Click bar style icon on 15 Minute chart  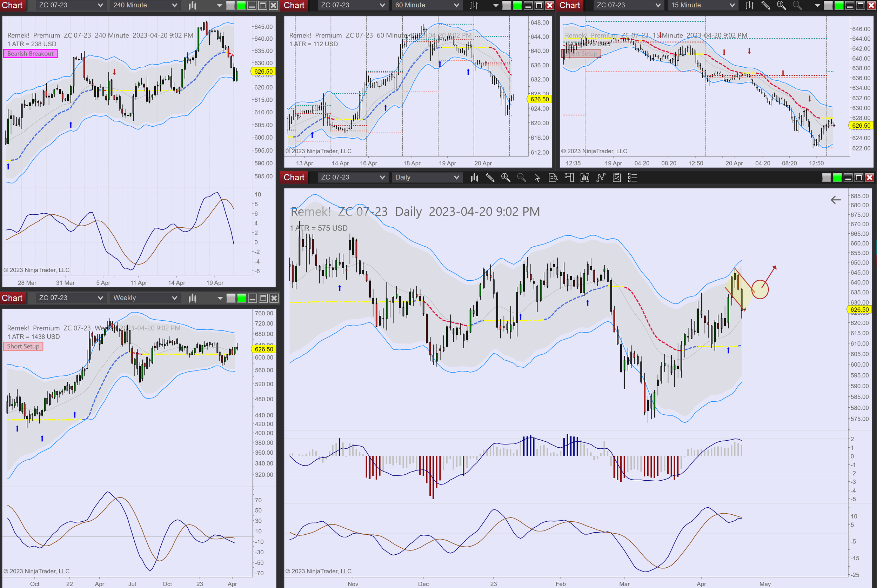tap(749, 5)
